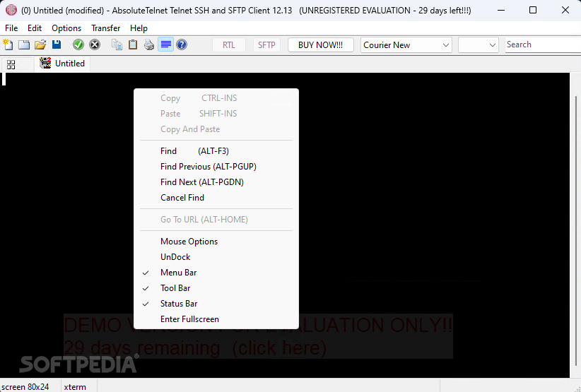Viewport: 581px width, 392px height.
Task: Open the Help menu
Action: click(139, 28)
